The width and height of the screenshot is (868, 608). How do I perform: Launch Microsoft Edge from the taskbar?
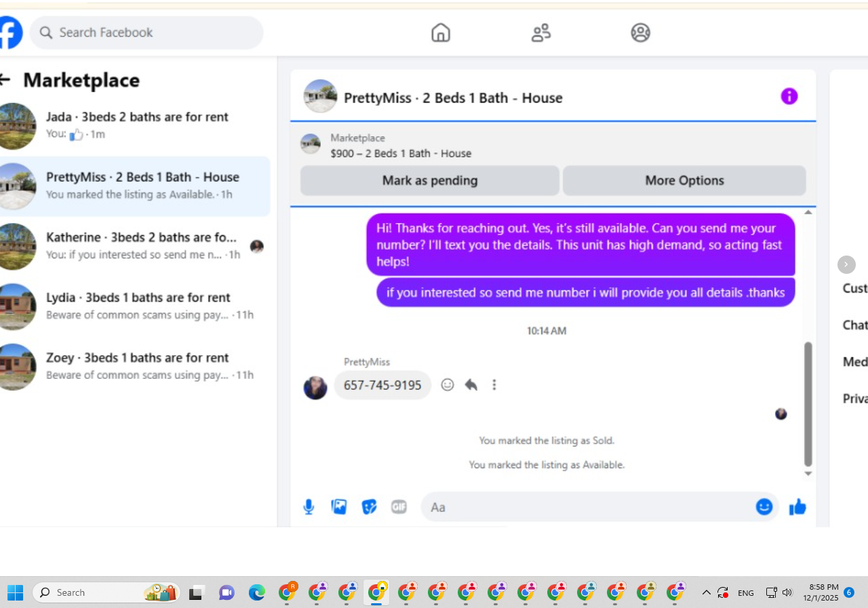tap(256, 592)
